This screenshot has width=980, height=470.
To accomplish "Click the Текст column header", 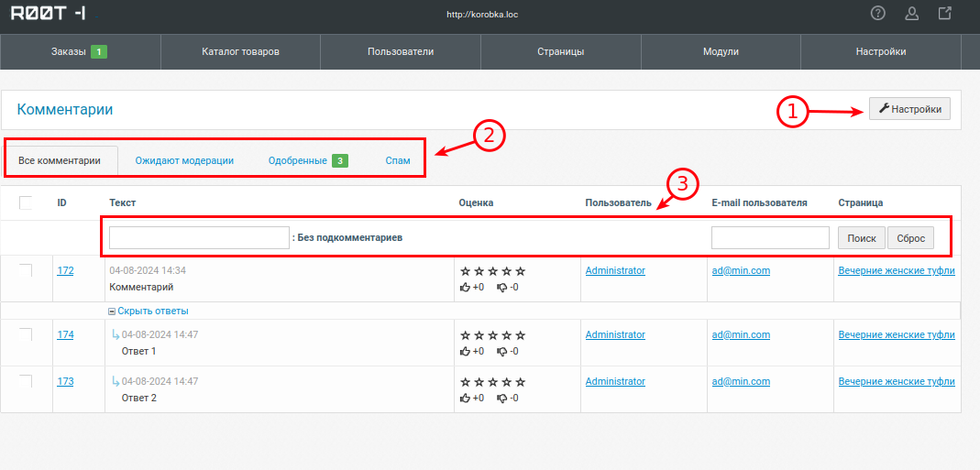I will pyautogui.click(x=123, y=202).
